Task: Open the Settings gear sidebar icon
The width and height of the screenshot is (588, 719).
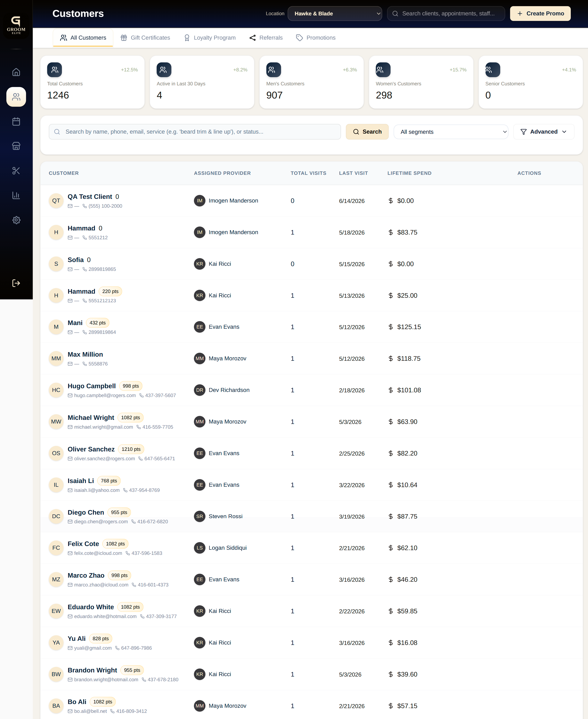Action: pyautogui.click(x=16, y=220)
